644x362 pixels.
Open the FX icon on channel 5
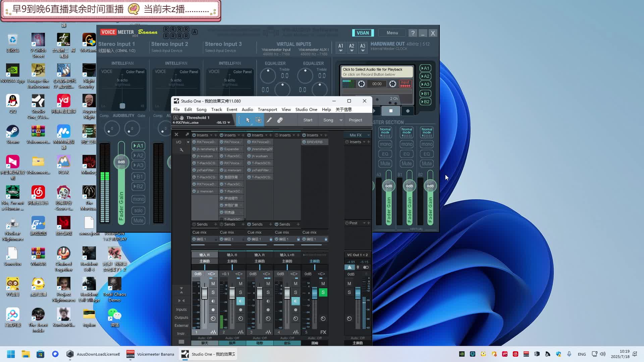(x=323, y=332)
